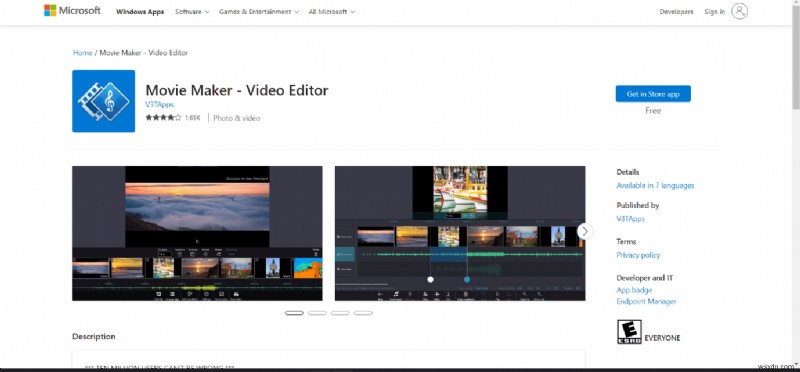The width and height of the screenshot is (800, 372).
Task: Go to the Home breadcrumb
Action: tap(82, 53)
